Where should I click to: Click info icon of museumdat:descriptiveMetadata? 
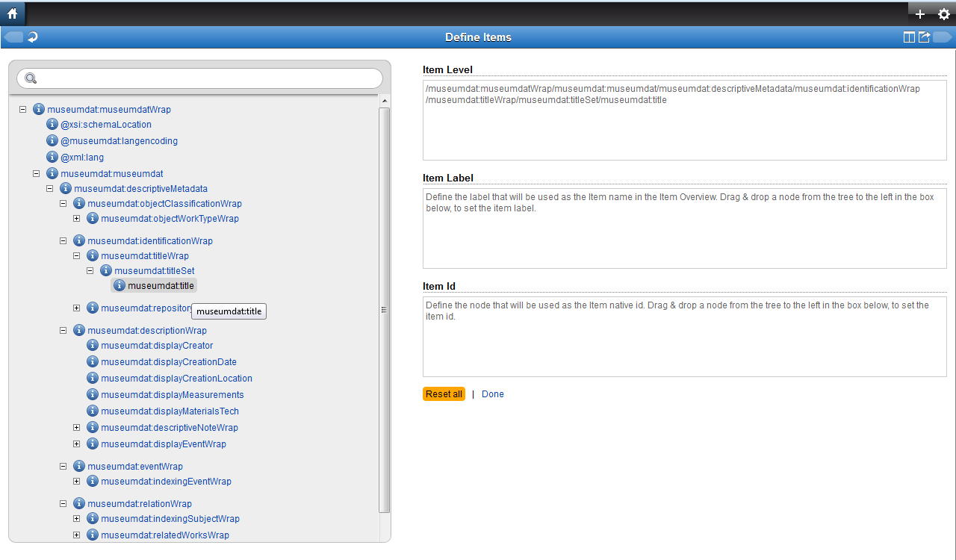click(66, 188)
